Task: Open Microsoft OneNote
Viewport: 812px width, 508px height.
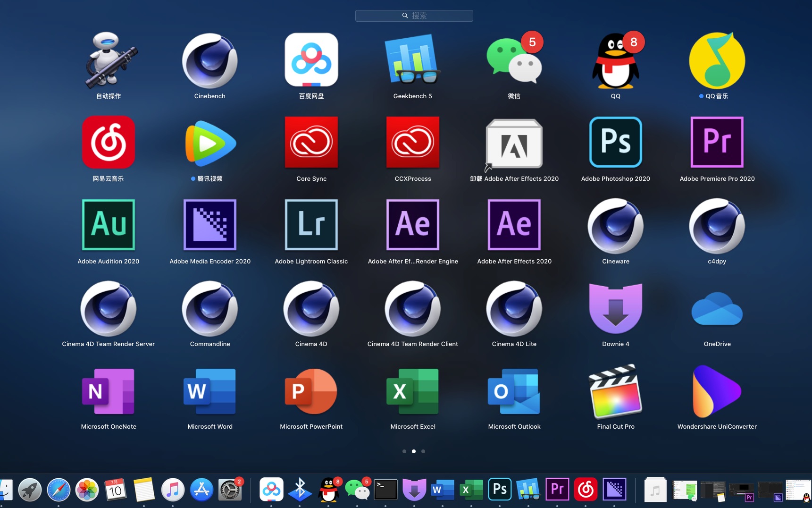Action: tap(109, 391)
